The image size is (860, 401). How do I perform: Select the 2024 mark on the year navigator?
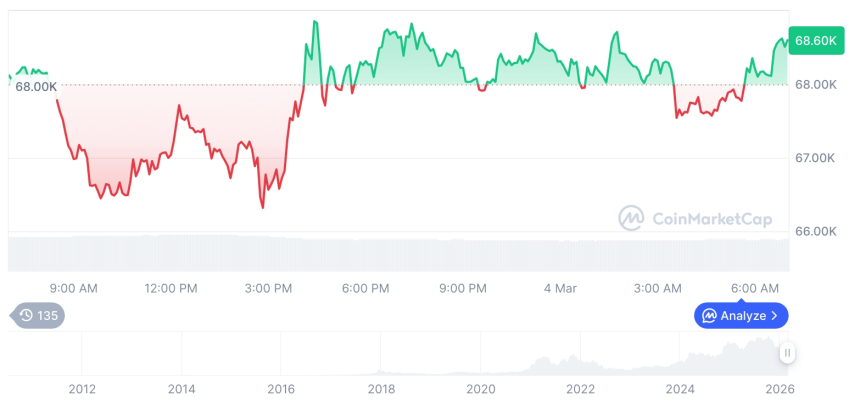680,389
